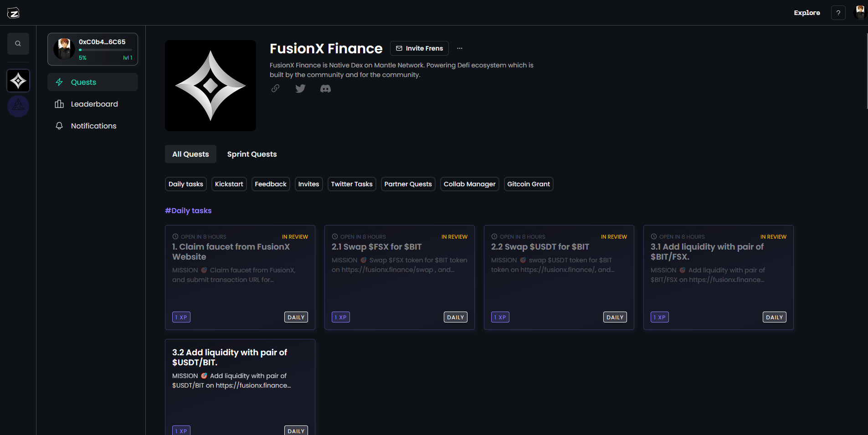Click the XP level progress bar

pos(105,50)
